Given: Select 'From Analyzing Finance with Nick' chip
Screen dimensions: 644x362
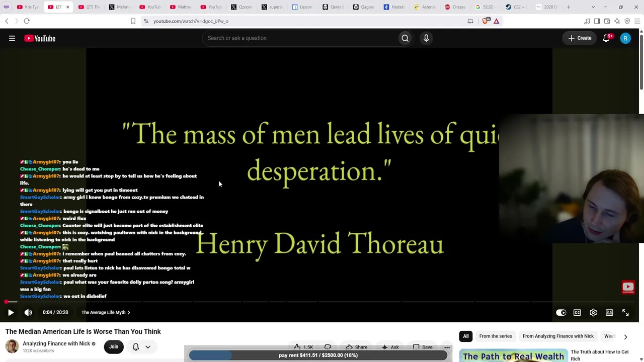Looking at the screenshot, I should coord(558,336).
